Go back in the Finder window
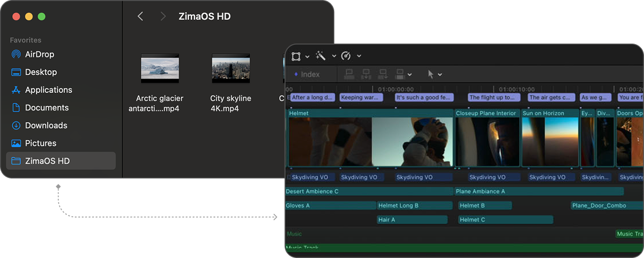The height and width of the screenshot is (258, 644). 140,16
